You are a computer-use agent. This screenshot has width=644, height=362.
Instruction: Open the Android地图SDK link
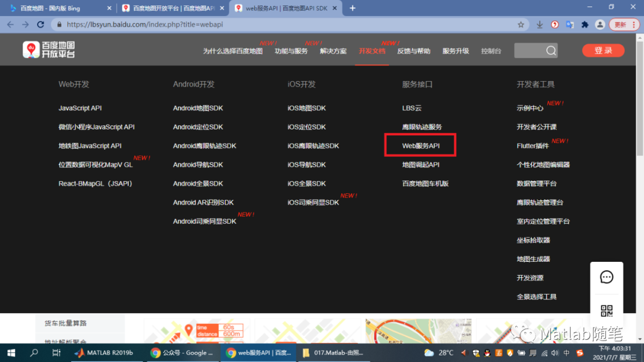(x=198, y=108)
